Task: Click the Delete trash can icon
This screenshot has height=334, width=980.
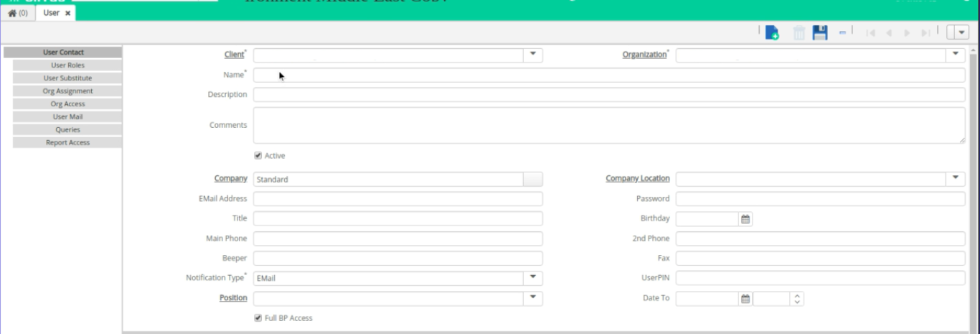Action: pos(798,32)
